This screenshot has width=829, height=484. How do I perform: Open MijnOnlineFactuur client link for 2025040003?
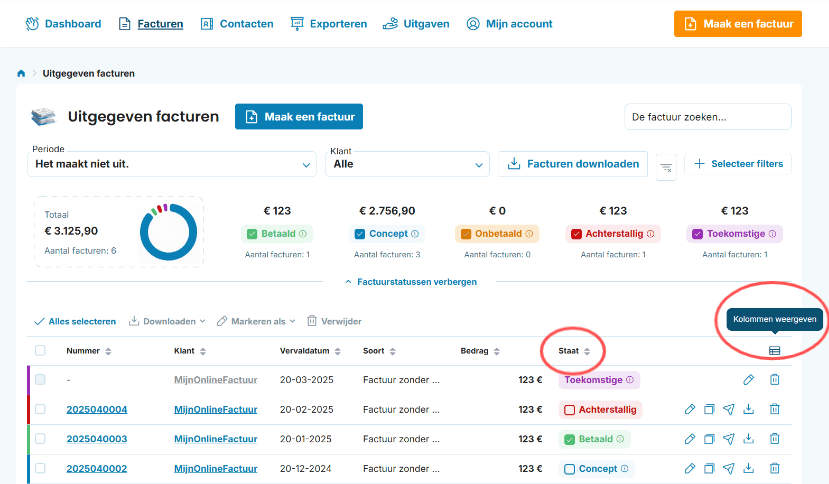click(216, 439)
